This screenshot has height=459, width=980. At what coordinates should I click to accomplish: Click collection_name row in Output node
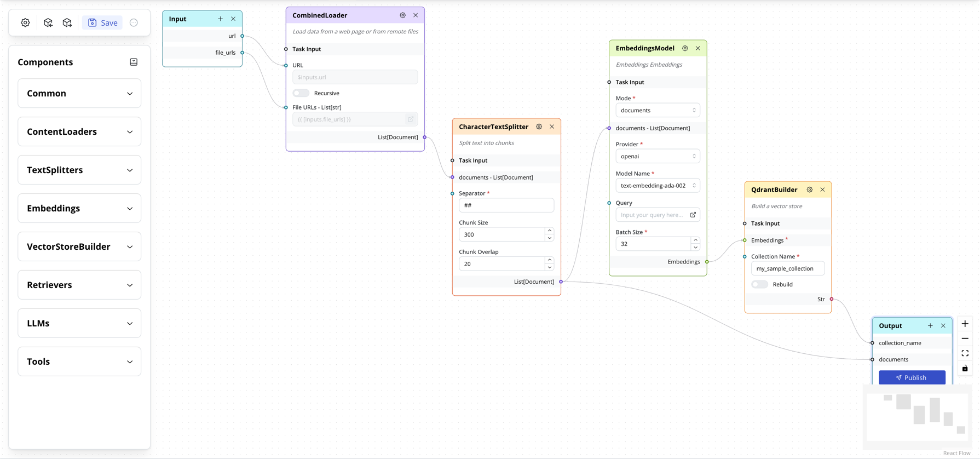point(912,343)
